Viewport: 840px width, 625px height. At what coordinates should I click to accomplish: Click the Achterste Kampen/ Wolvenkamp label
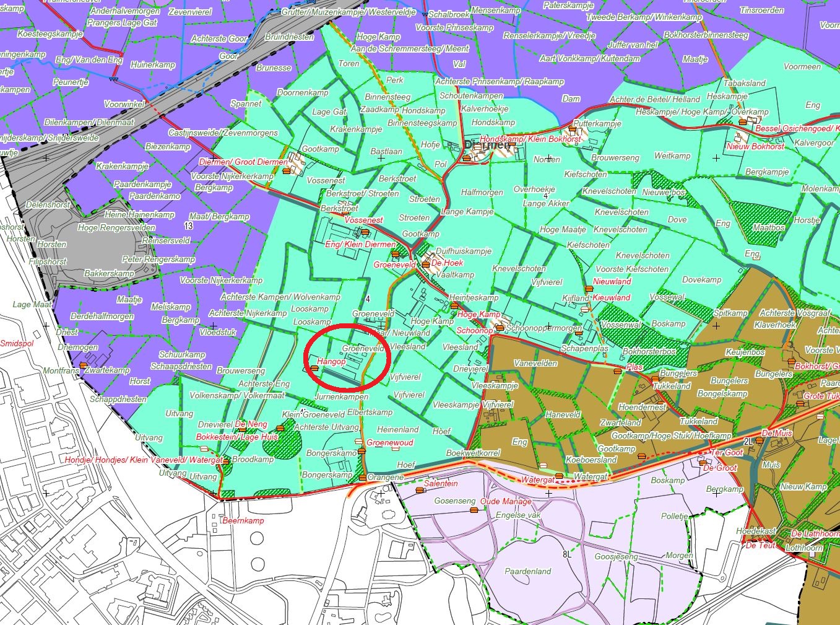pos(280,297)
